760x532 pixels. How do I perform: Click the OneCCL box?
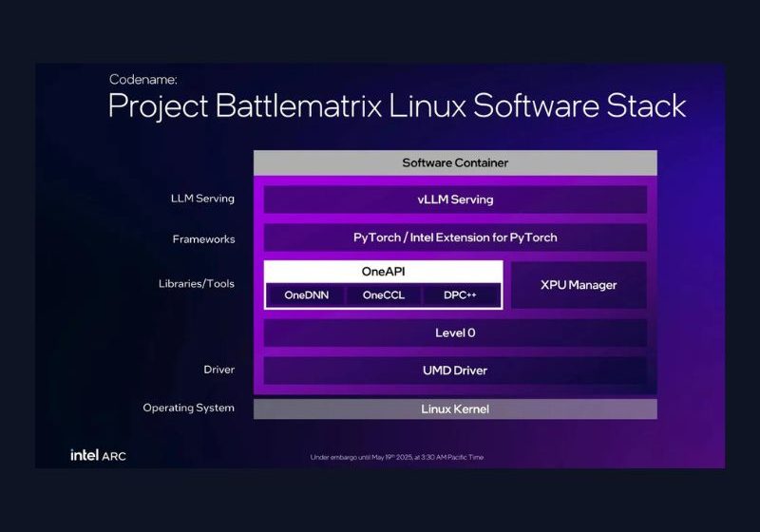tap(384, 295)
